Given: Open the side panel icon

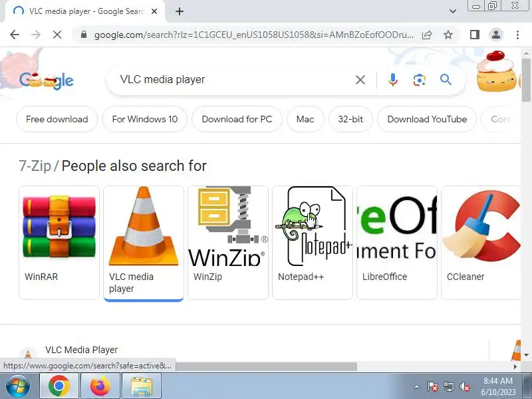Looking at the screenshot, I should [x=475, y=35].
